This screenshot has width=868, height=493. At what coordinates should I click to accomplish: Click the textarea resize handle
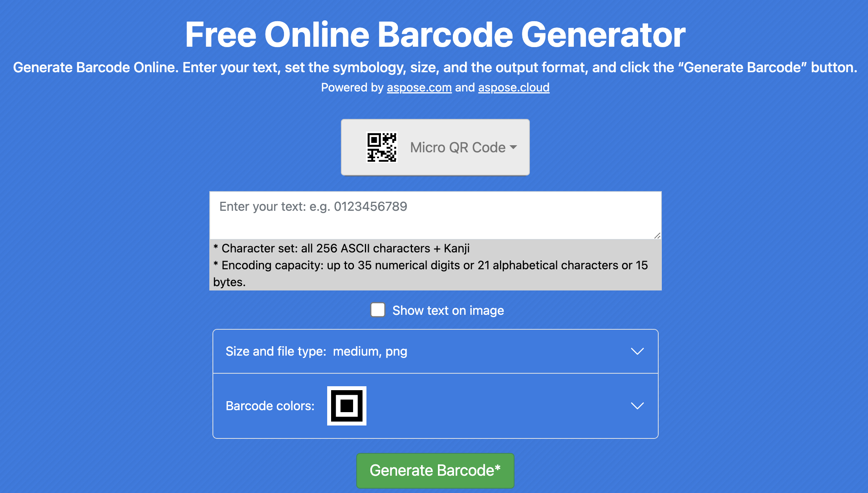click(657, 236)
